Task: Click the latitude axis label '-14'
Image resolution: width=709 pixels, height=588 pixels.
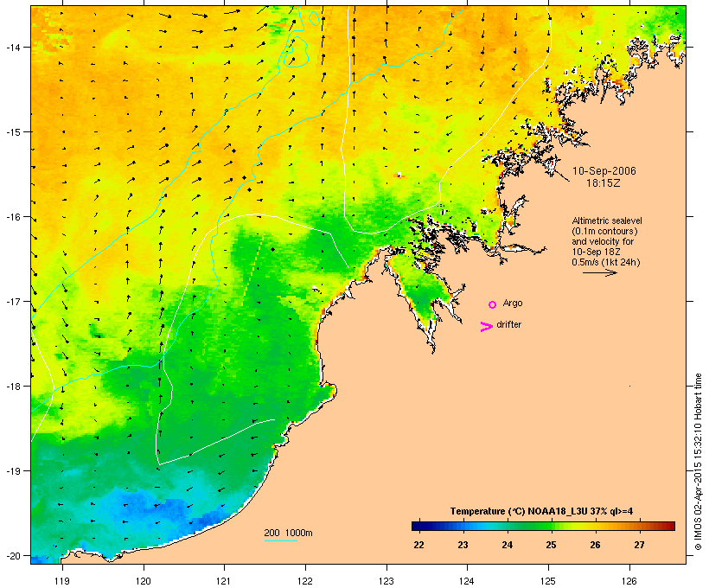Action: click(x=12, y=47)
